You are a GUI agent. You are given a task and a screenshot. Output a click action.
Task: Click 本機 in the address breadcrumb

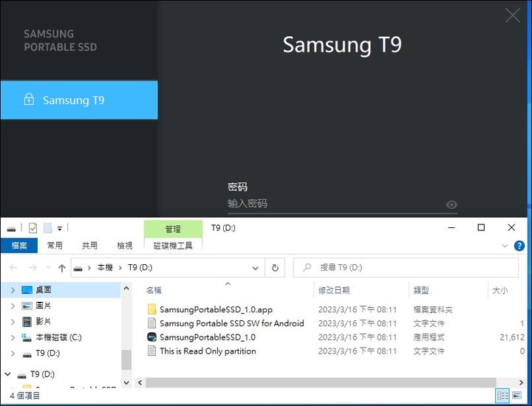(105, 268)
